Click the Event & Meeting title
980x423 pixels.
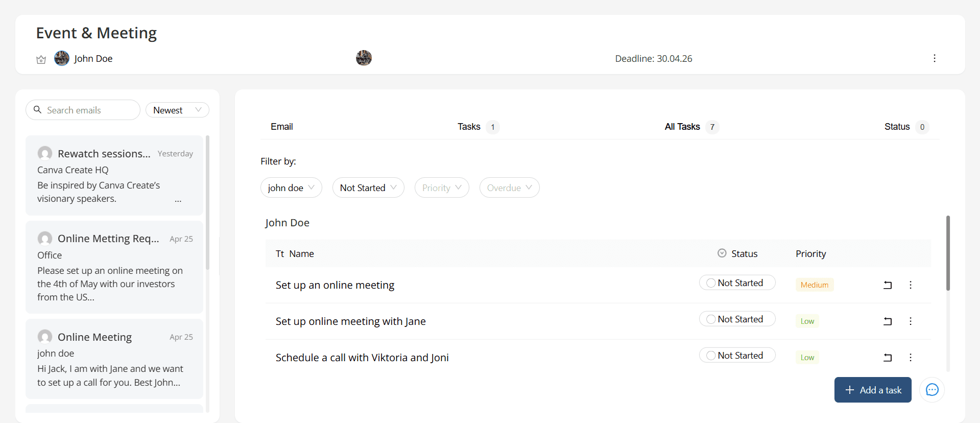click(97, 33)
